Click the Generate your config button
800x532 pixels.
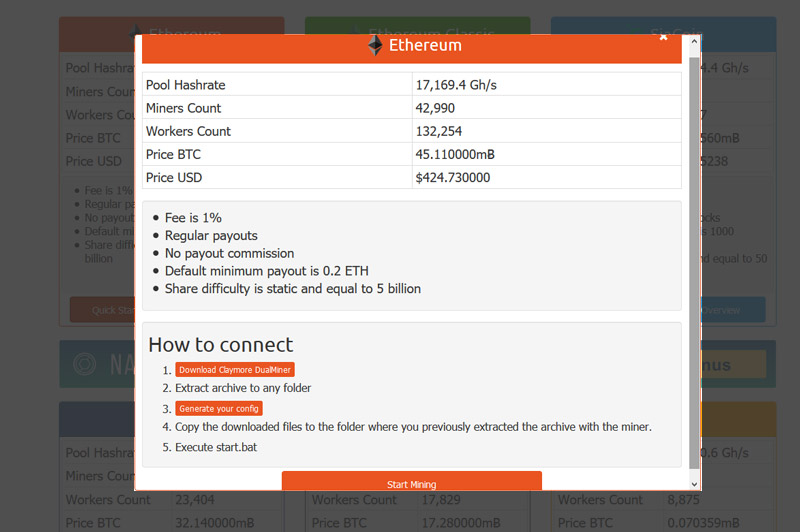pos(219,409)
